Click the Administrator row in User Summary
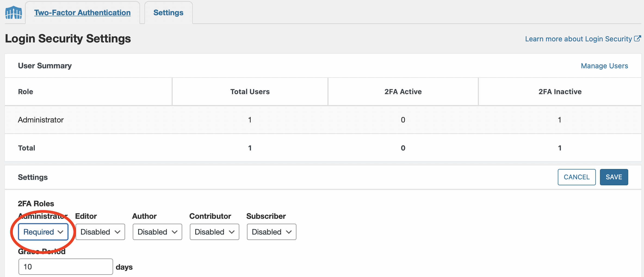644x277 pixels. pyautogui.click(x=323, y=120)
